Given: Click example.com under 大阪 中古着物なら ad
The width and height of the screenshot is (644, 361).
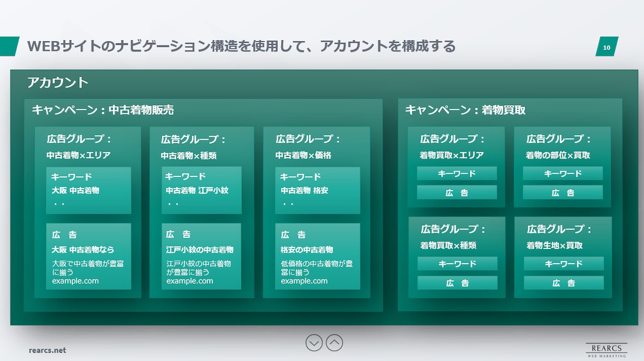Looking at the screenshot, I should 75,281.
